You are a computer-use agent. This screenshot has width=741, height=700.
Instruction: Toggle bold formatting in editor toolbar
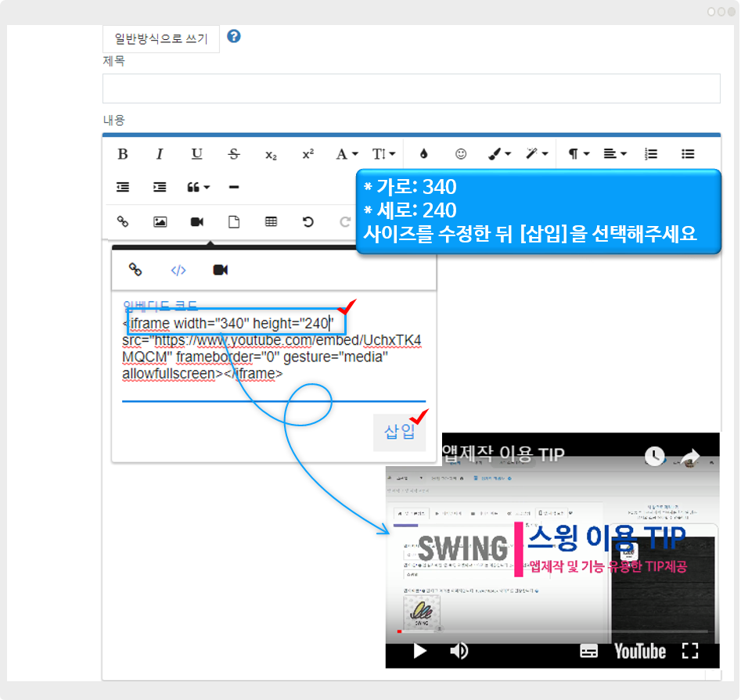(x=123, y=154)
